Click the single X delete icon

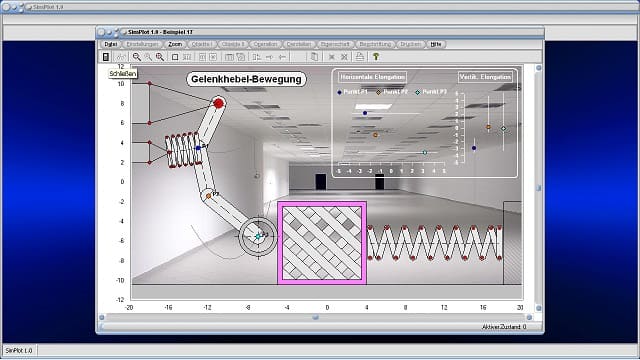(332, 57)
